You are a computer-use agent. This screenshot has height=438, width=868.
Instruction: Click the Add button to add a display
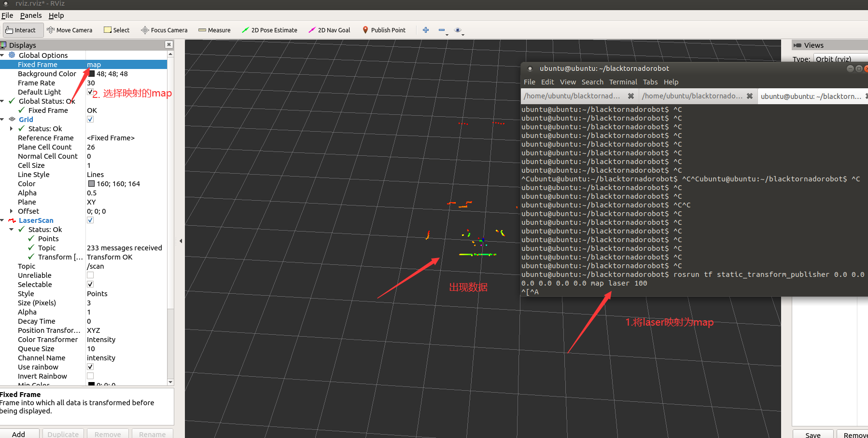click(20, 434)
